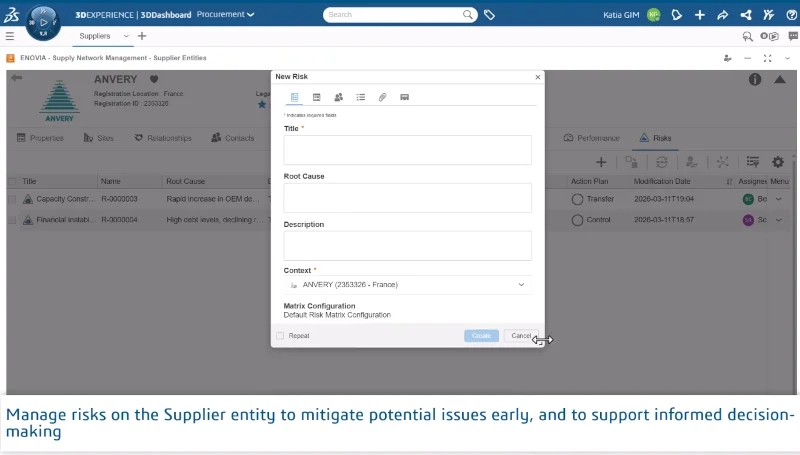Open the hamburger menu in dashboard bar
The height and width of the screenshot is (455, 800).
10,36
